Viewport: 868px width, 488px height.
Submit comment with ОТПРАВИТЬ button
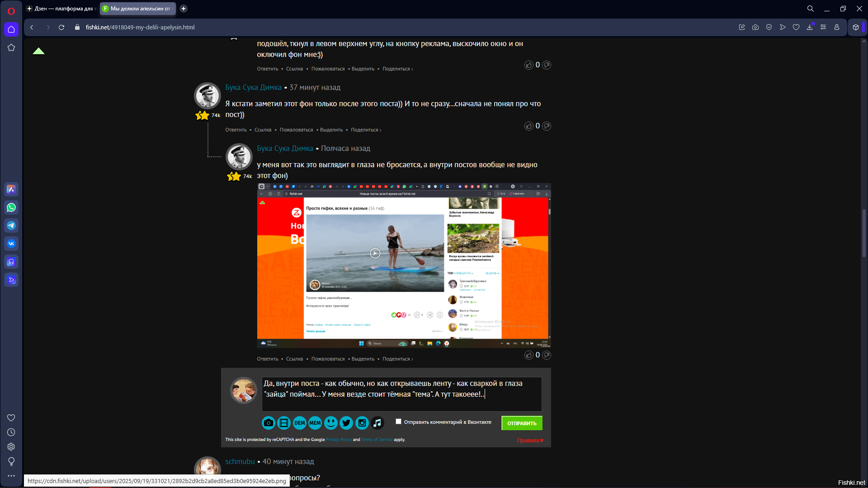pos(522,423)
